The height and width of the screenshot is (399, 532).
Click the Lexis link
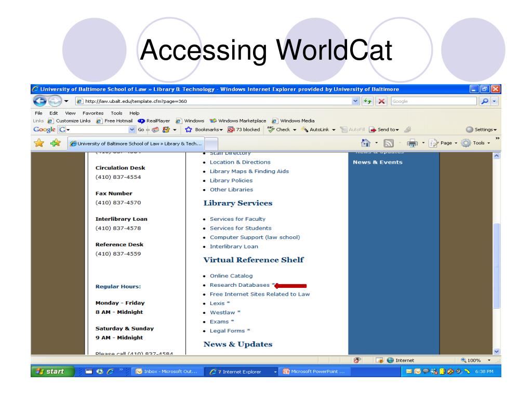217,303
